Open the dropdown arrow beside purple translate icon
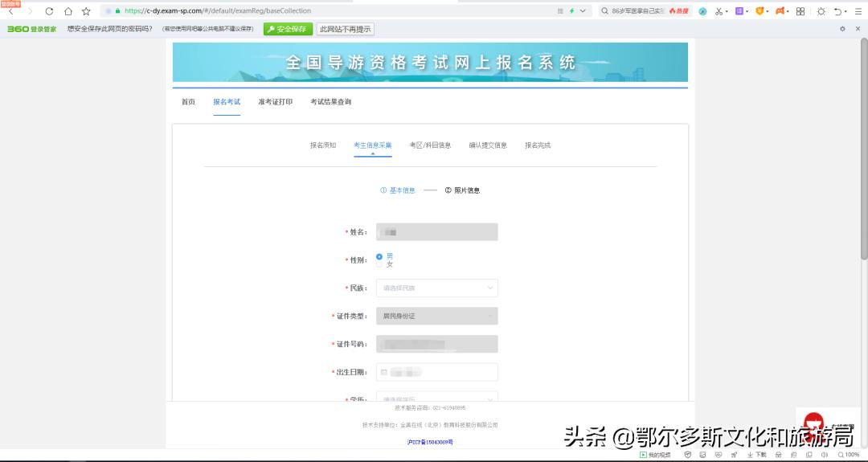Screen dimensions: 868x462 pos(747,11)
